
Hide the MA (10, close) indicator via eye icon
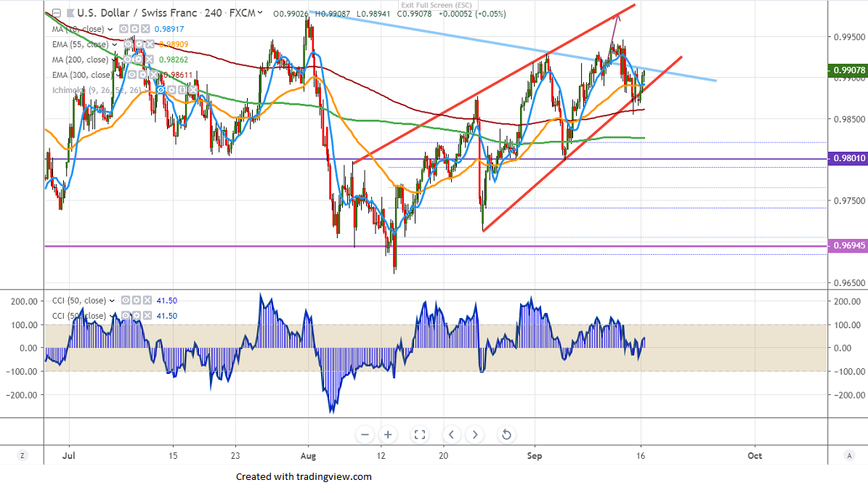[124, 29]
